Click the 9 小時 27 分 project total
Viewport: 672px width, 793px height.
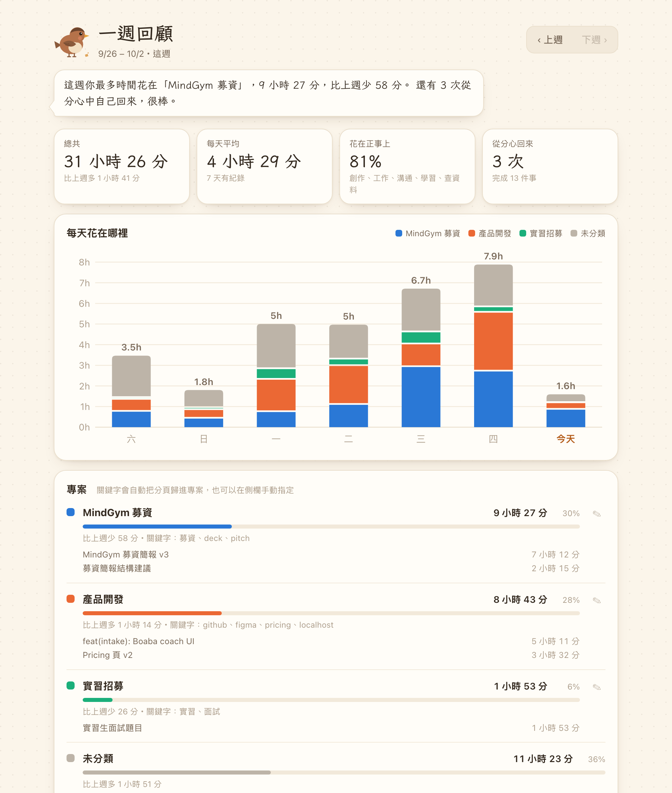520,513
